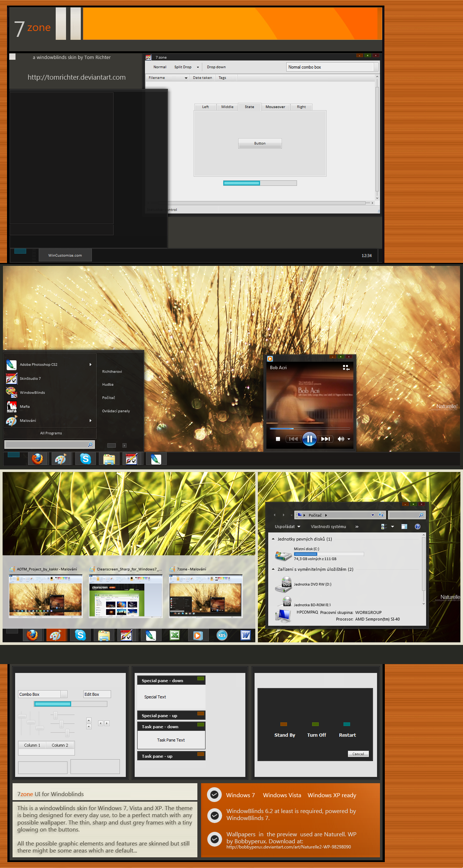Click highlighted Paint icon in taskbar under thumbnails
The image size is (463, 868).
tap(56, 635)
